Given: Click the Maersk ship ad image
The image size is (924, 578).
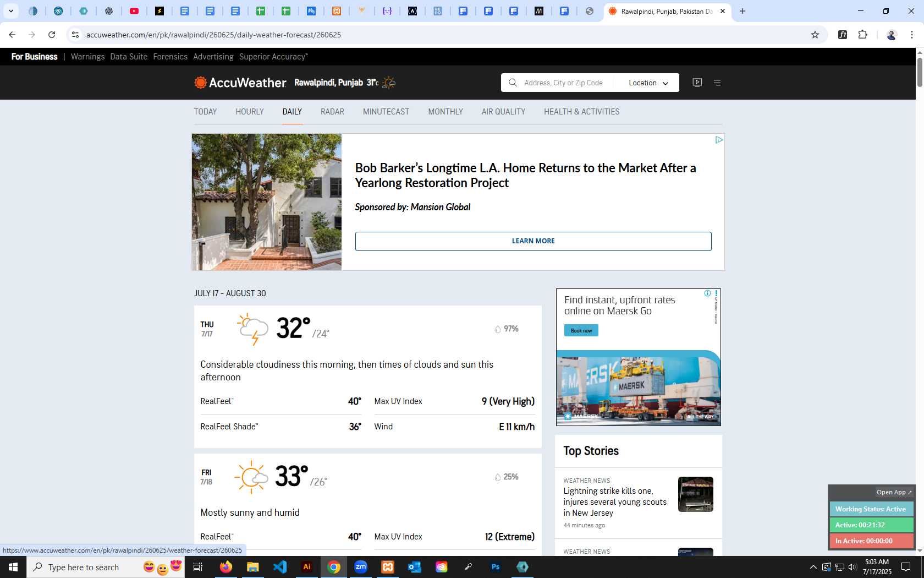Looking at the screenshot, I should point(638,388).
